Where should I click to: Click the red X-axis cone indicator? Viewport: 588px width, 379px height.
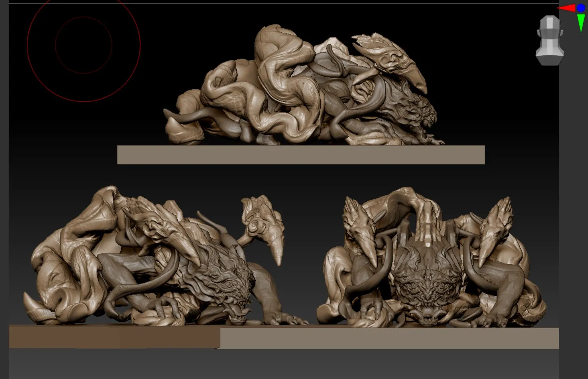[567, 8]
